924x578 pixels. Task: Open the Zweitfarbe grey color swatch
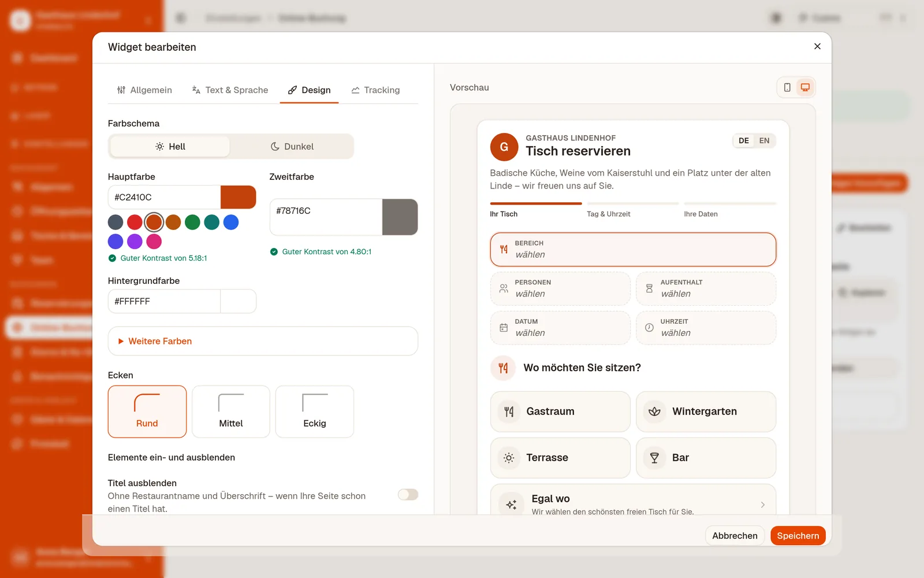tap(400, 217)
